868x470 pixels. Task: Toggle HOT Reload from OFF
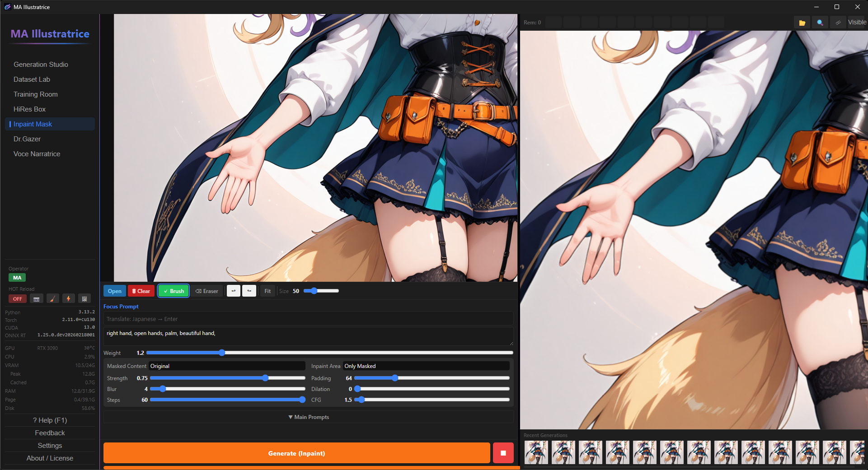[x=17, y=298]
